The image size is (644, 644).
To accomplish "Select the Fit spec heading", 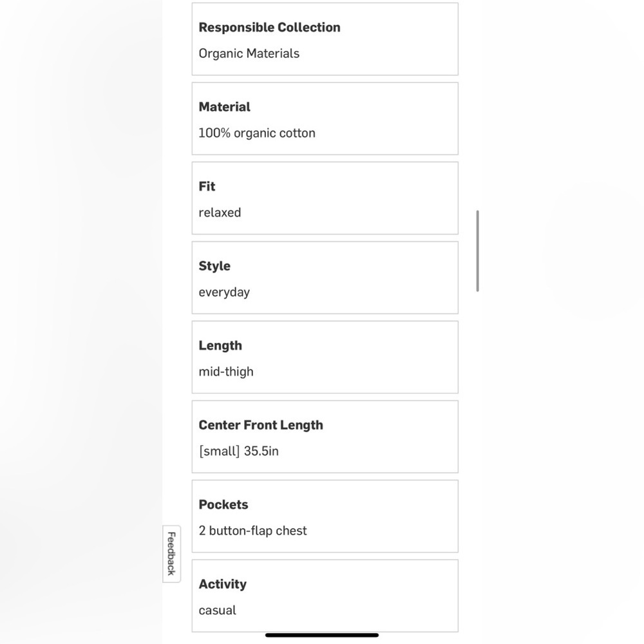I will pos(207,187).
